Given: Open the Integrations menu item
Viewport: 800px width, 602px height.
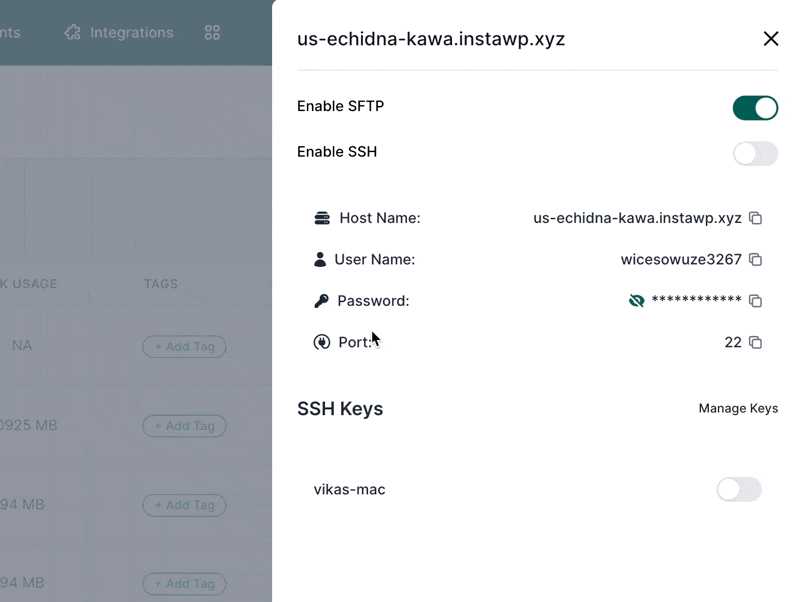Looking at the screenshot, I should click(131, 33).
